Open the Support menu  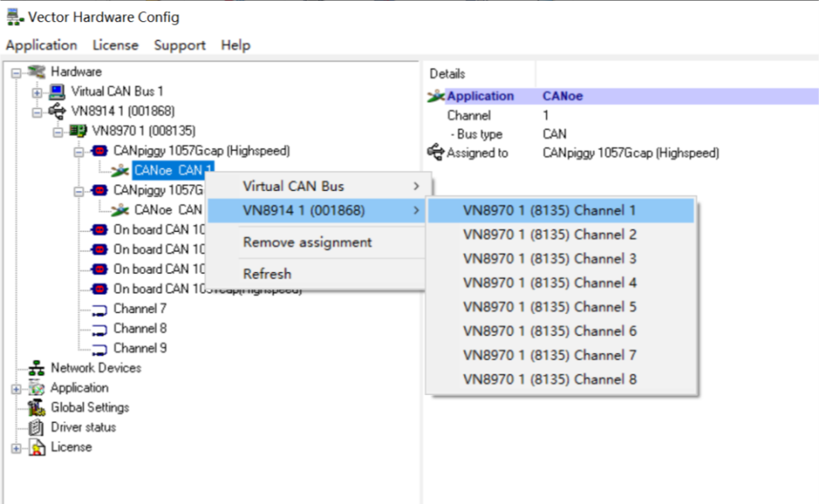[179, 45]
